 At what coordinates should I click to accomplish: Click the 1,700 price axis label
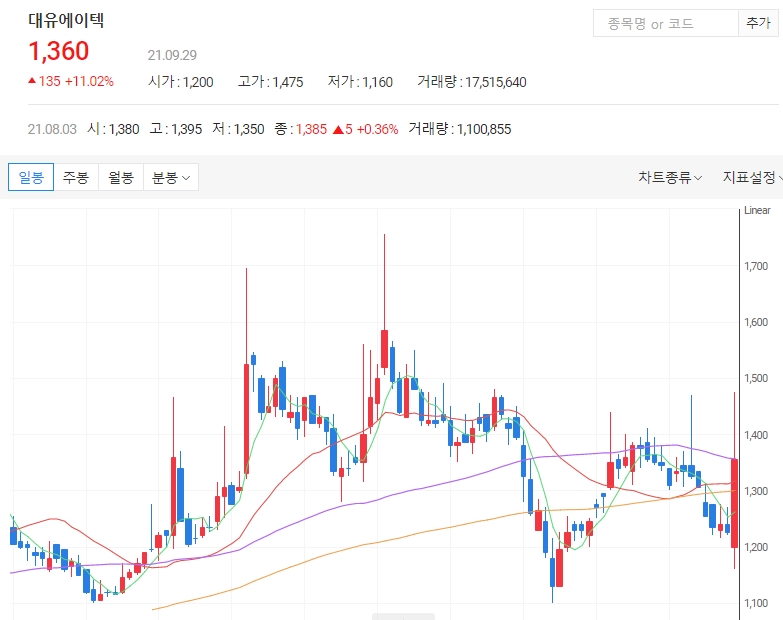click(x=756, y=266)
